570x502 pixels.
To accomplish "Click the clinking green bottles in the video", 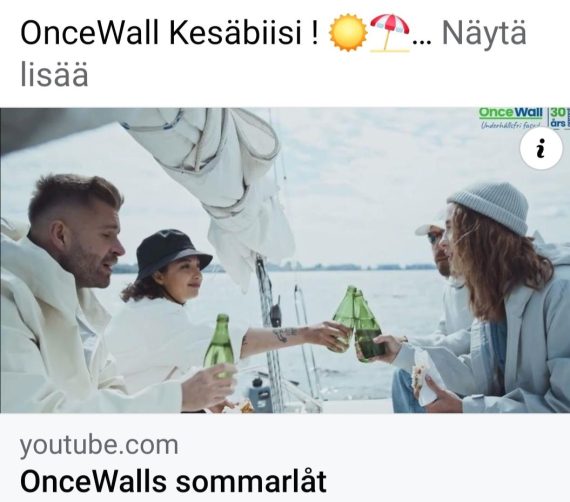I will 357,324.
